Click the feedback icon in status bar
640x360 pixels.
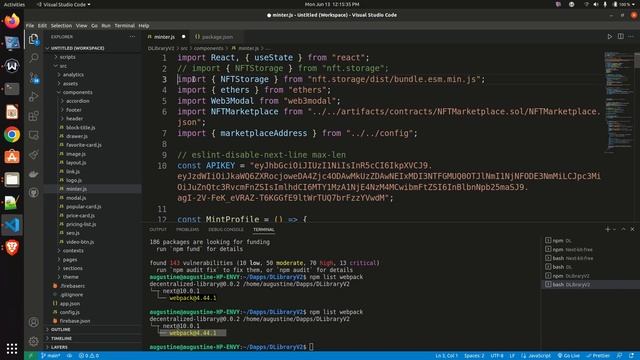(619, 356)
